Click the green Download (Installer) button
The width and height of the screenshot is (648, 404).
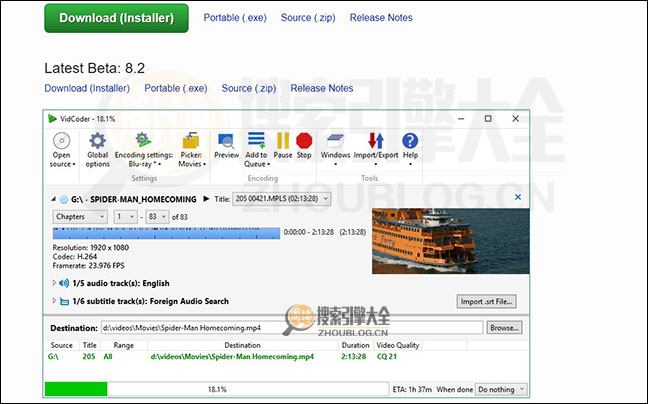point(116,18)
